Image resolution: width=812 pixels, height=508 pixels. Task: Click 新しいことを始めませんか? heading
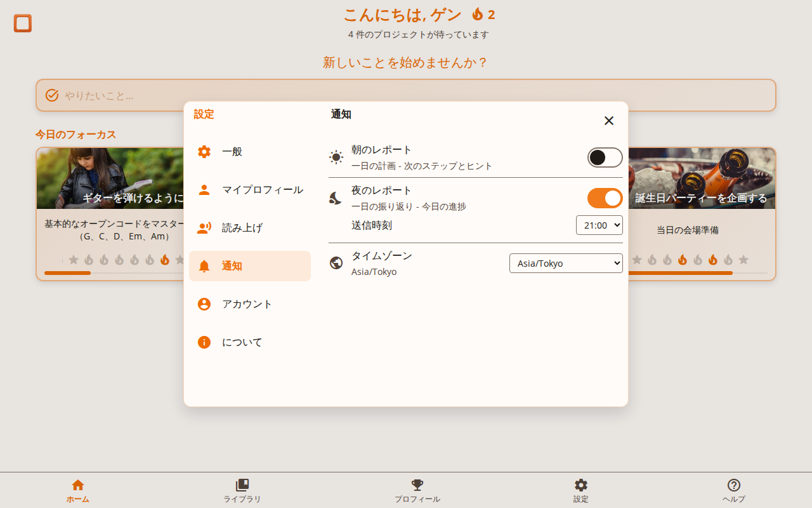406,62
